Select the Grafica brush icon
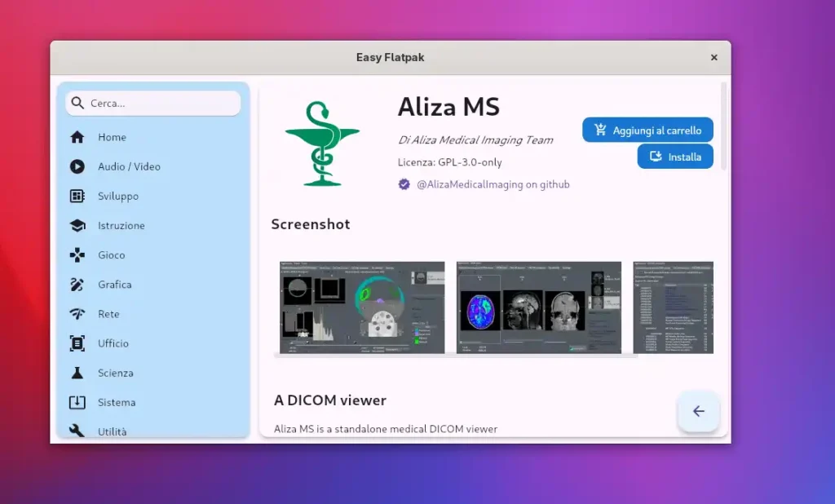The height and width of the screenshot is (504, 835). tap(77, 285)
